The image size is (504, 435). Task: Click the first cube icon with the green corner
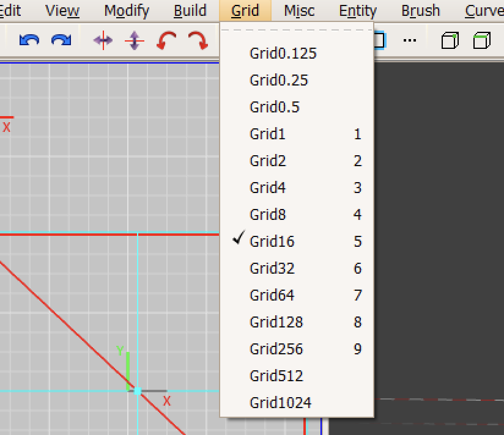pyautogui.click(x=450, y=40)
